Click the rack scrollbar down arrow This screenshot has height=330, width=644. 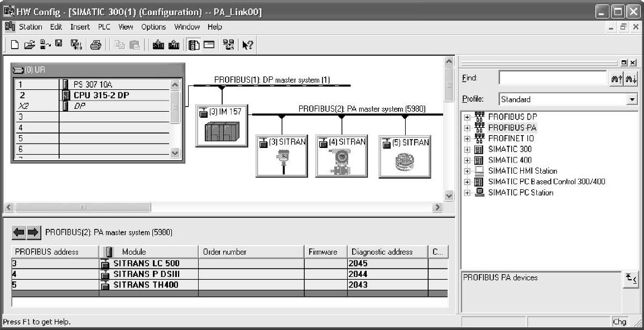[175, 153]
